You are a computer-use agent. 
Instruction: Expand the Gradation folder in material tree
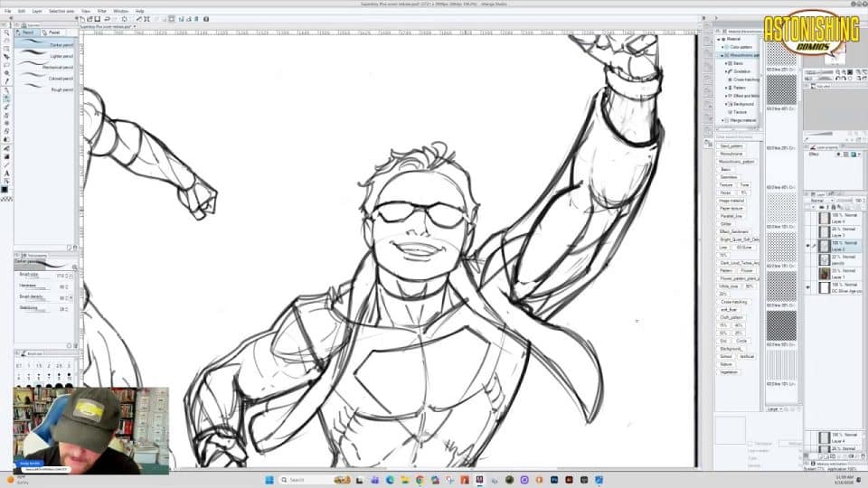(726, 71)
